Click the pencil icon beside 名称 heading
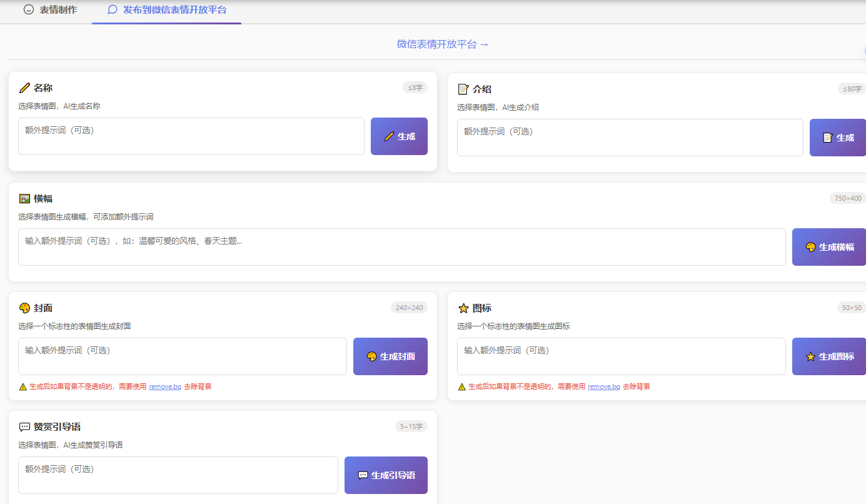 (25, 88)
